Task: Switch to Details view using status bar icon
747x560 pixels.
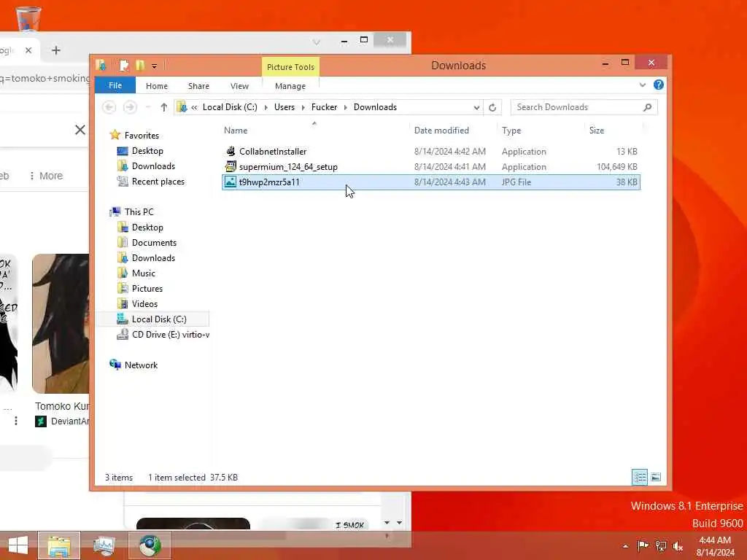Action: 639,477
